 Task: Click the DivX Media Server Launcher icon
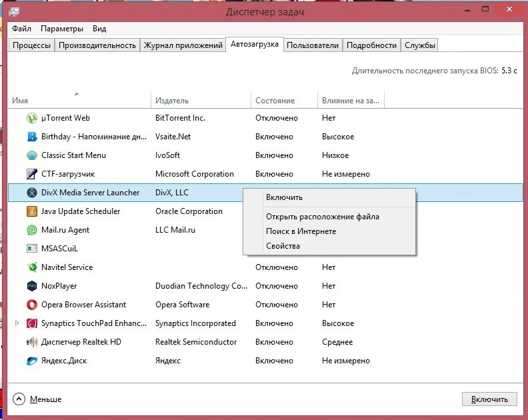(31, 193)
